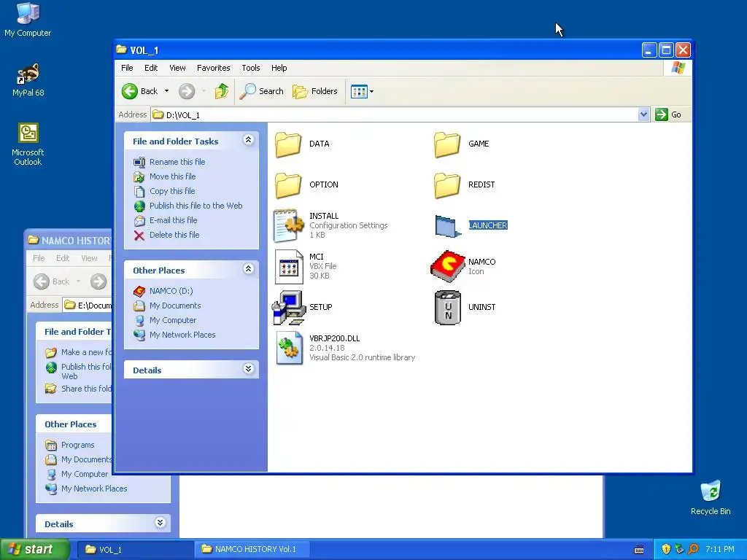This screenshot has height=560, width=747.
Task: Expand Details panel in NAMCO HISTORY window
Action: click(x=160, y=523)
